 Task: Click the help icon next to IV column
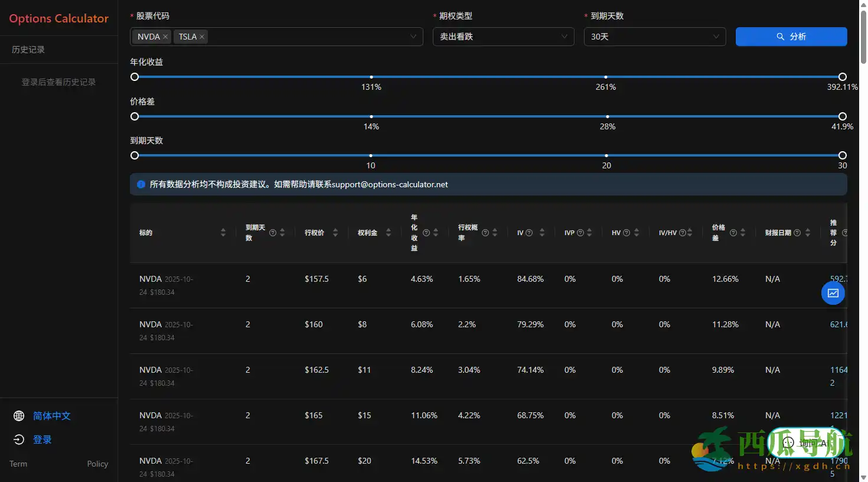tap(529, 233)
